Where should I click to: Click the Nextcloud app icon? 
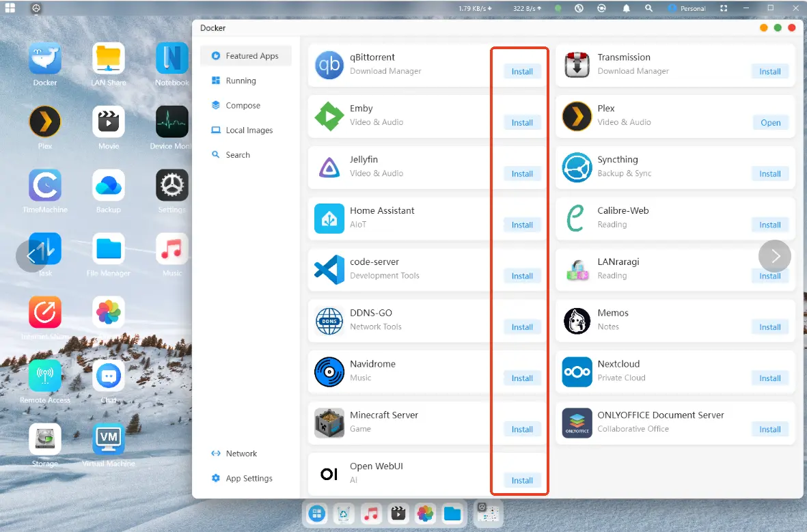point(577,372)
